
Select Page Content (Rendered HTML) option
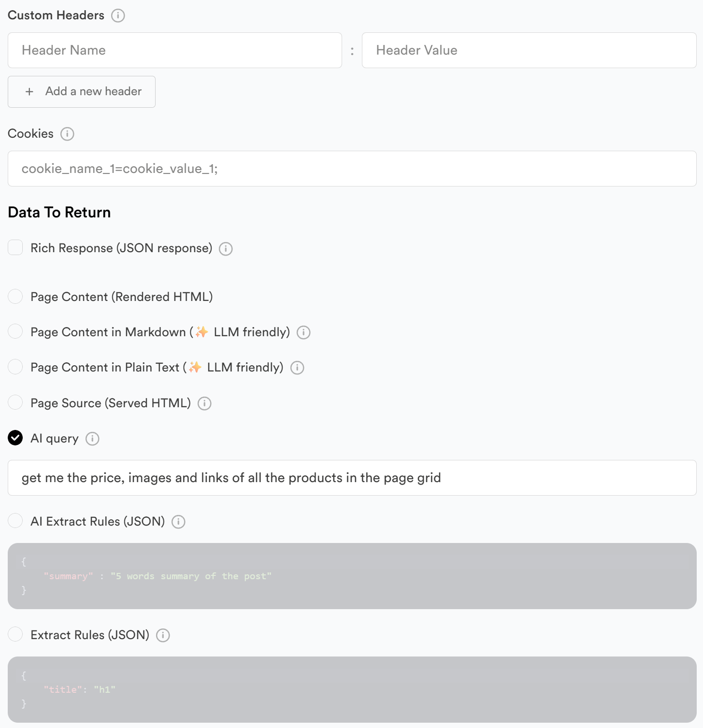(15, 296)
